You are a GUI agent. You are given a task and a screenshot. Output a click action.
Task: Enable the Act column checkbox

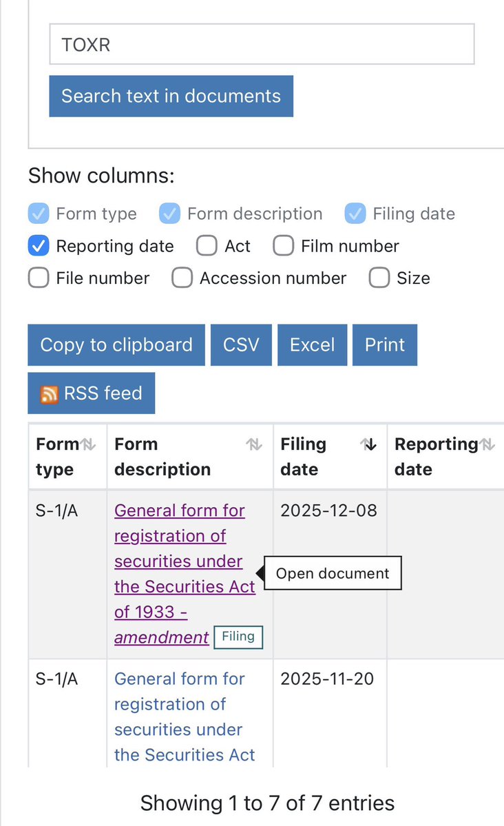pos(207,246)
